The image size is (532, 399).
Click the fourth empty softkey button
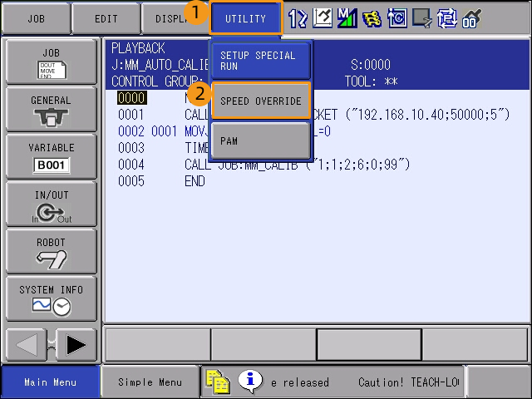[475, 345]
